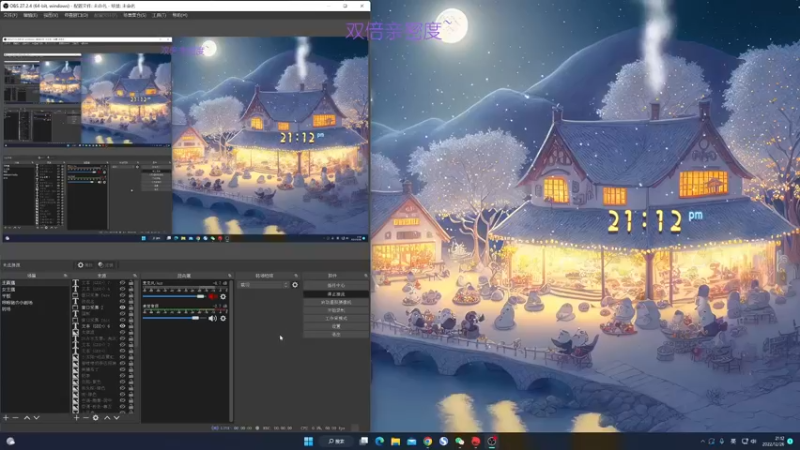Screen dimensions: 800x450
Task: Unmute the red-muted microphone channel
Action: [212, 296]
